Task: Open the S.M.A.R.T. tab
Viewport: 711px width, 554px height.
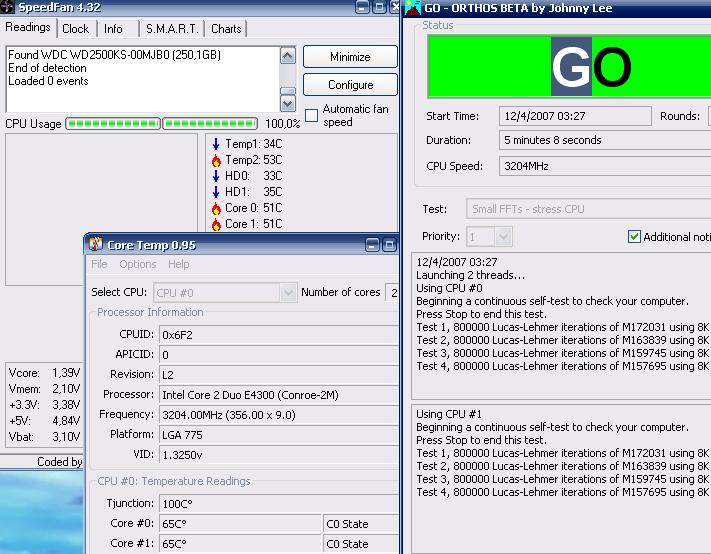Action: point(172,29)
